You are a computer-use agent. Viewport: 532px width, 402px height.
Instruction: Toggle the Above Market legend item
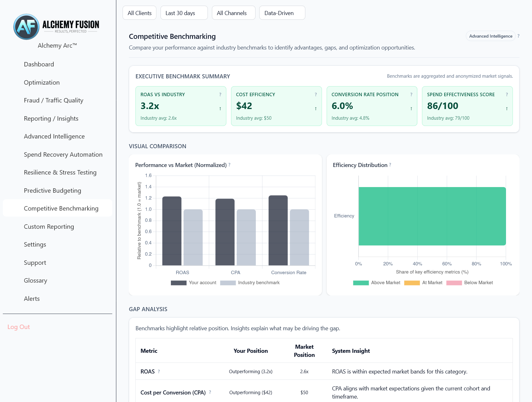click(x=377, y=283)
